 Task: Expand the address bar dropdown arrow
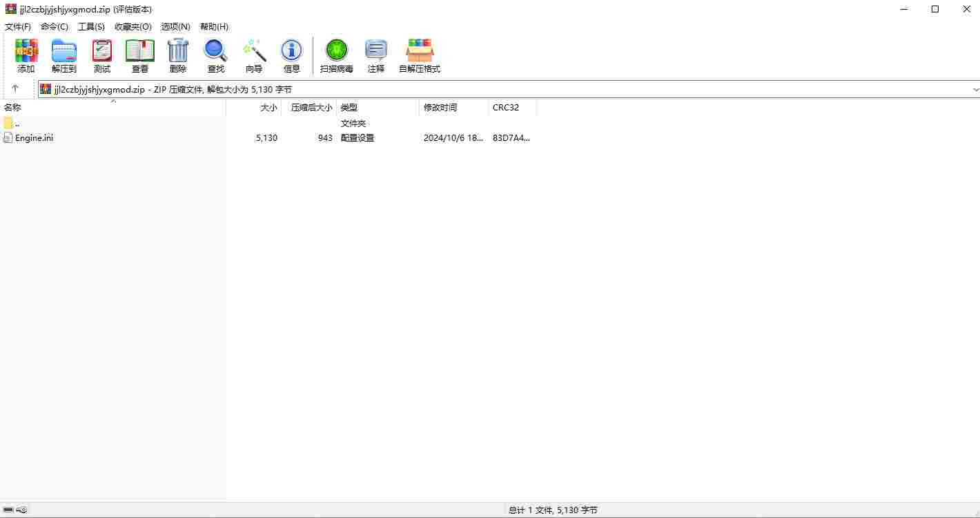[975, 89]
